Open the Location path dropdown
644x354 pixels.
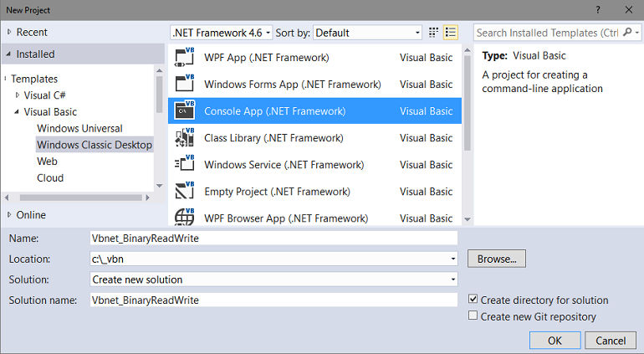pos(453,259)
